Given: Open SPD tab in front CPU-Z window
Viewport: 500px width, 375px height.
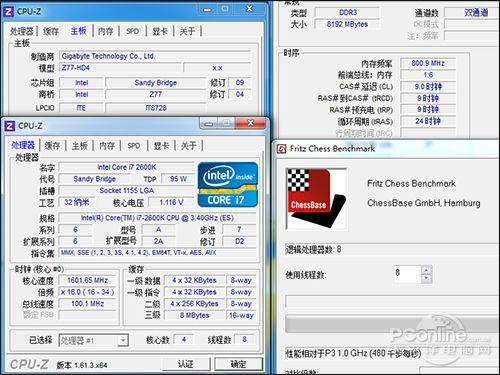Looking at the screenshot, I should coord(134,146).
